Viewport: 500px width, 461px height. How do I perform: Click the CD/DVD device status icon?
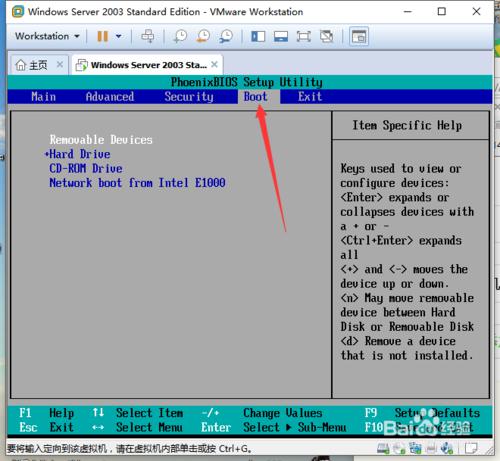399,448
